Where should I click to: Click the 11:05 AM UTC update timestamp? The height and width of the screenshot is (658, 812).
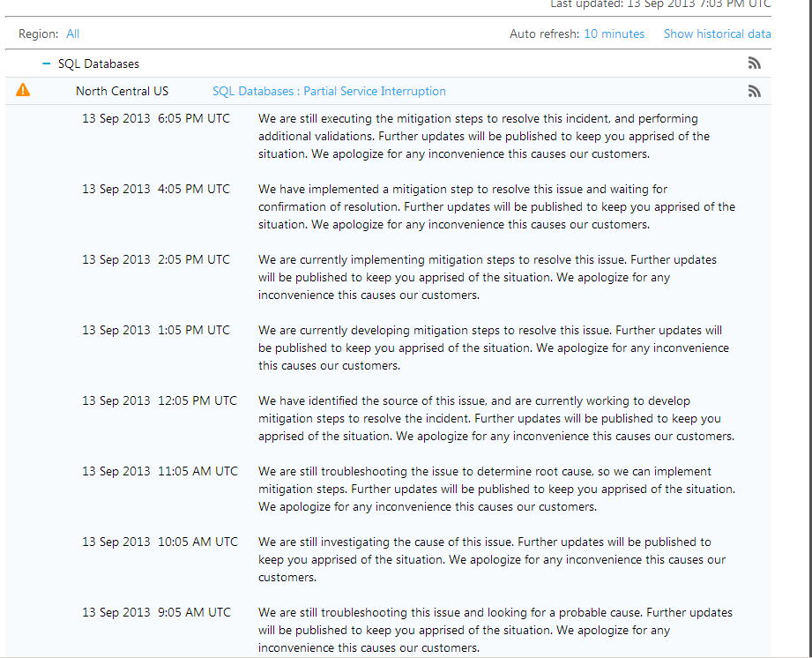[x=160, y=471]
